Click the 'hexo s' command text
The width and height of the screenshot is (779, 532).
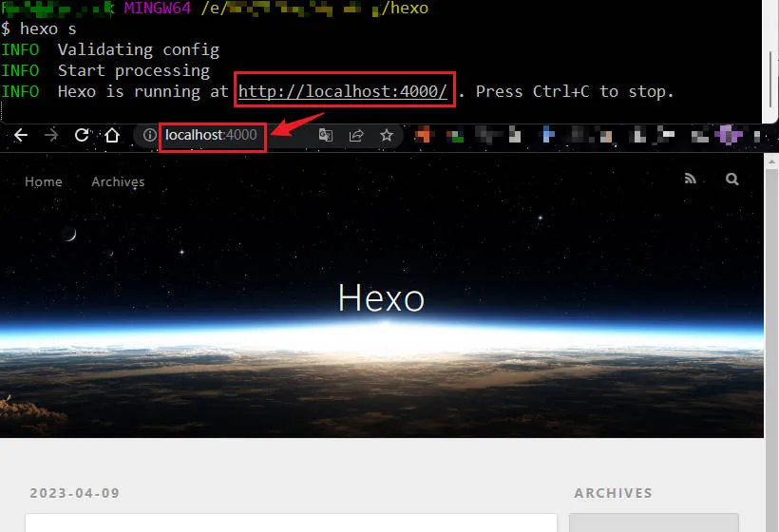coord(48,29)
